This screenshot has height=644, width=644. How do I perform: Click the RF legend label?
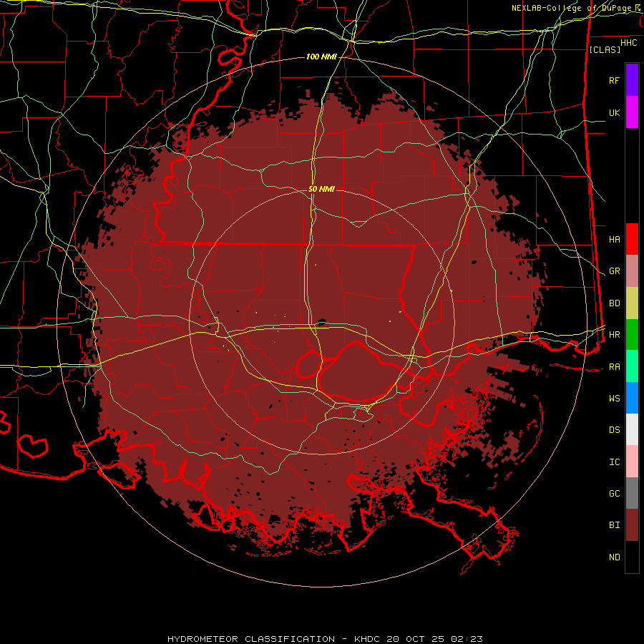pos(614,80)
